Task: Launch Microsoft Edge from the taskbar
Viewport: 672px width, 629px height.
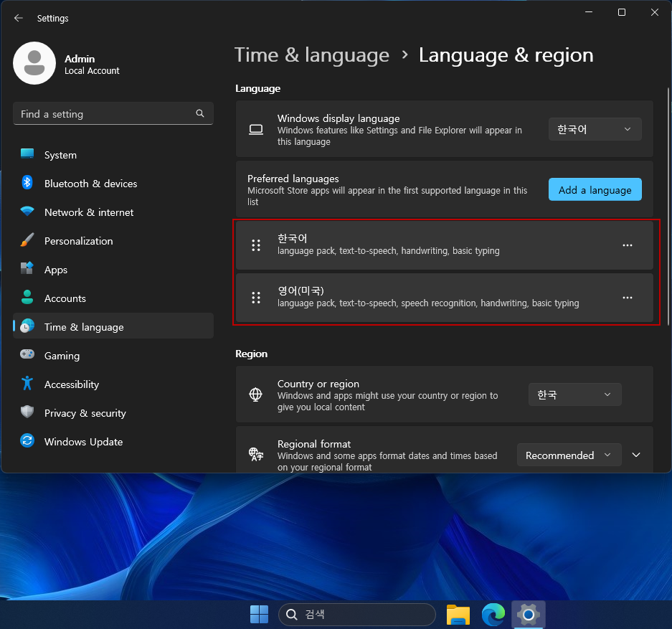Action: click(493, 615)
